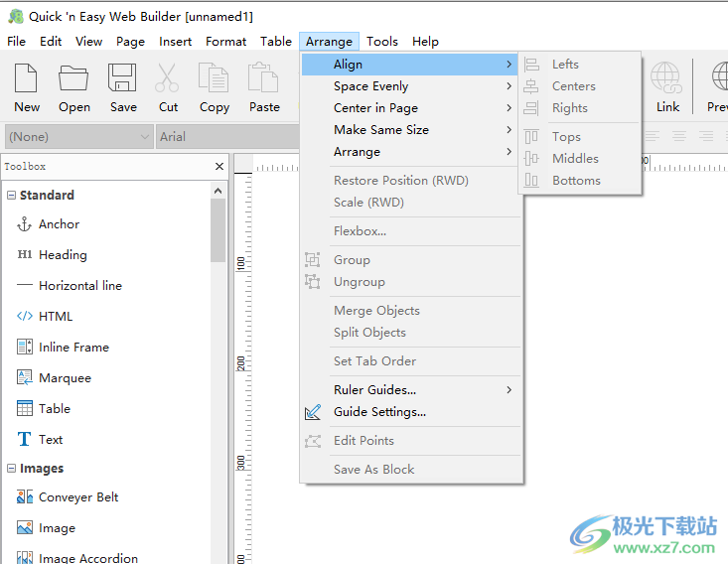Image resolution: width=728 pixels, height=564 pixels.
Task: Close the Arrange menu via its title
Action: (x=329, y=42)
